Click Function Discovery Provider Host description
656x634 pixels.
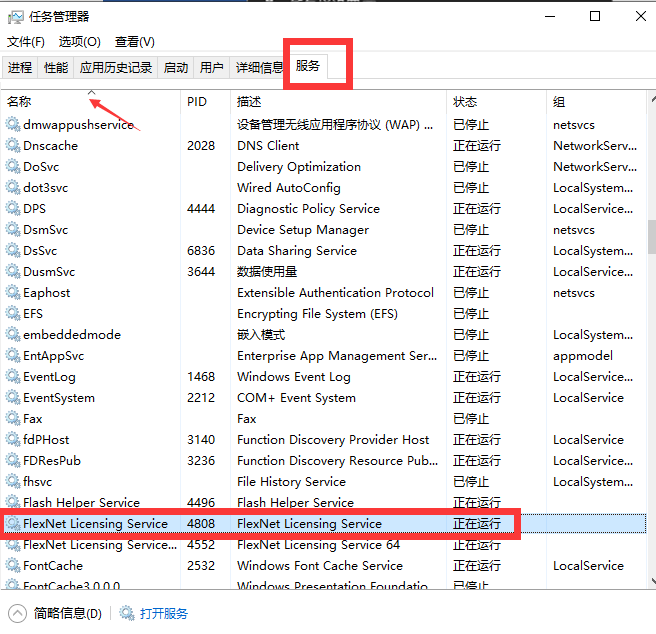pyautogui.click(x=333, y=439)
